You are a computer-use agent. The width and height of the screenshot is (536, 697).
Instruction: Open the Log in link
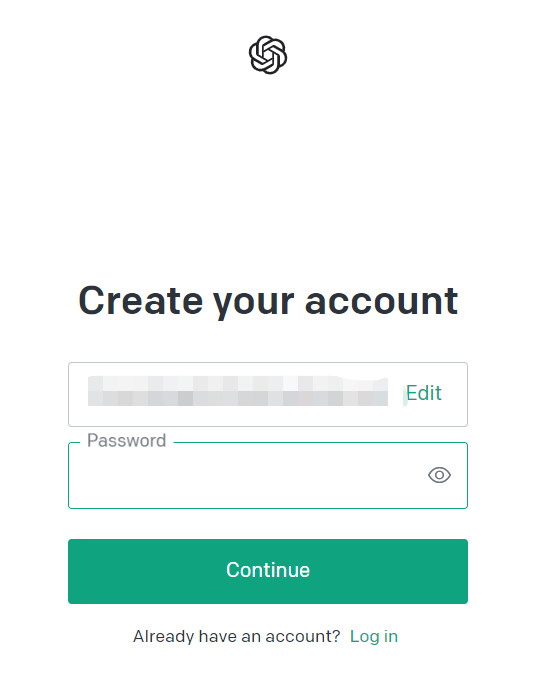pos(374,637)
